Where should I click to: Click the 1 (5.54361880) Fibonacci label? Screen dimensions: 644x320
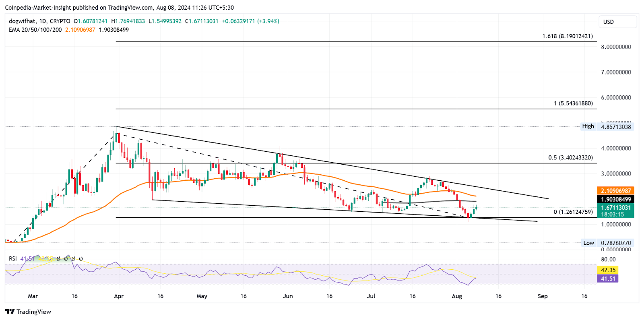point(573,103)
